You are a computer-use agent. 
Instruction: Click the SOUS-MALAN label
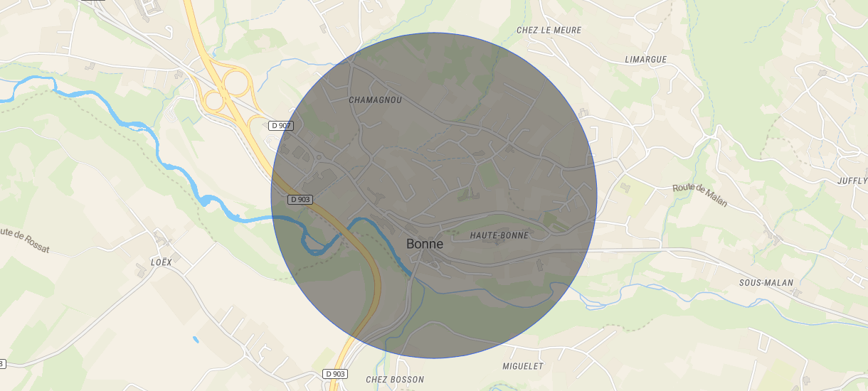766,283
